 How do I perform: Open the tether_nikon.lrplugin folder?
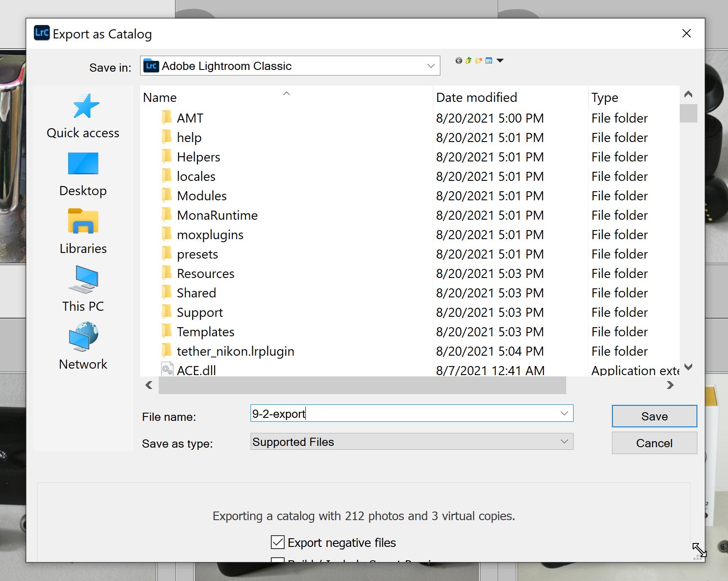point(235,351)
